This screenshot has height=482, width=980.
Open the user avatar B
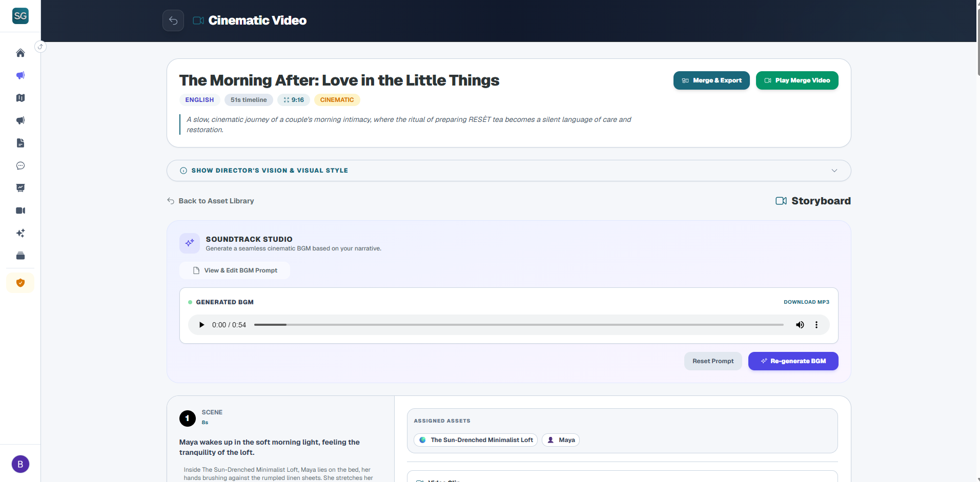21,464
